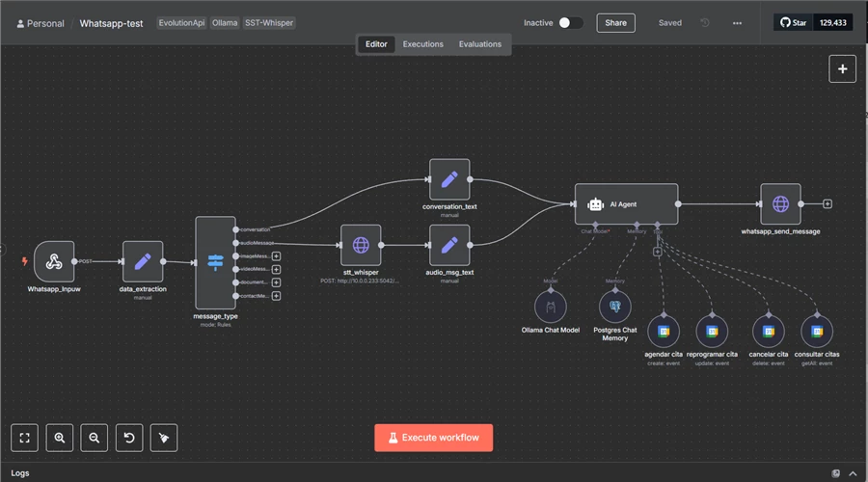The width and height of the screenshot is (868, 482).
Task: Add a node to imageMessage output
Action: pos(276,256)
